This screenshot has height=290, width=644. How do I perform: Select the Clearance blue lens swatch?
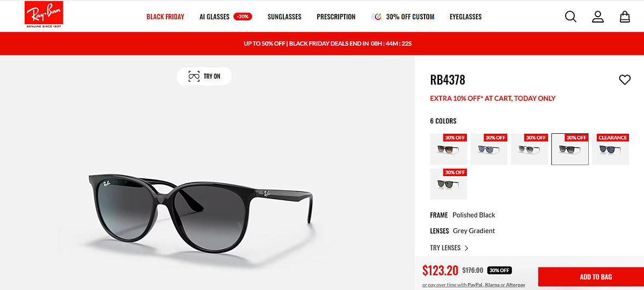[x=611, y=149]
